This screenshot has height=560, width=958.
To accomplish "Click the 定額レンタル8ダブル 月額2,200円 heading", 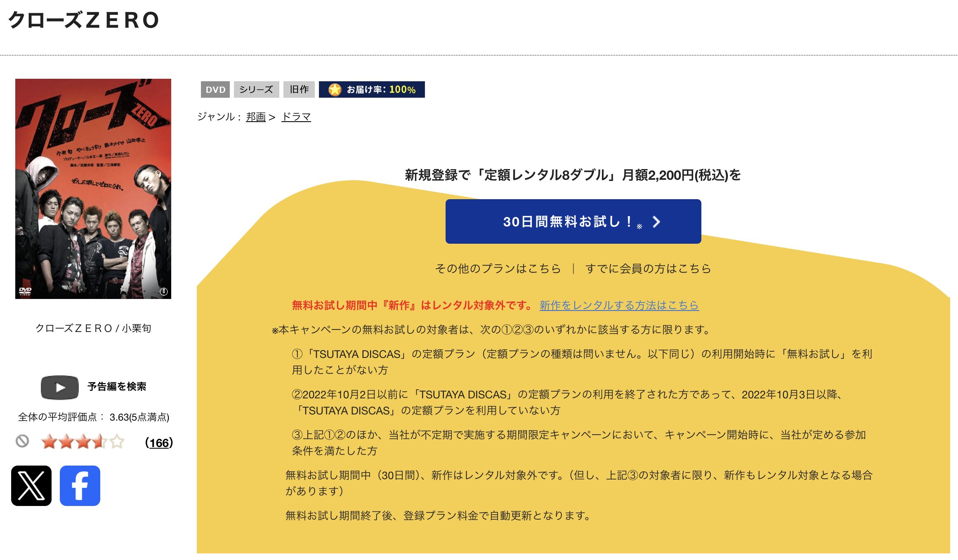I will [573, 175].
